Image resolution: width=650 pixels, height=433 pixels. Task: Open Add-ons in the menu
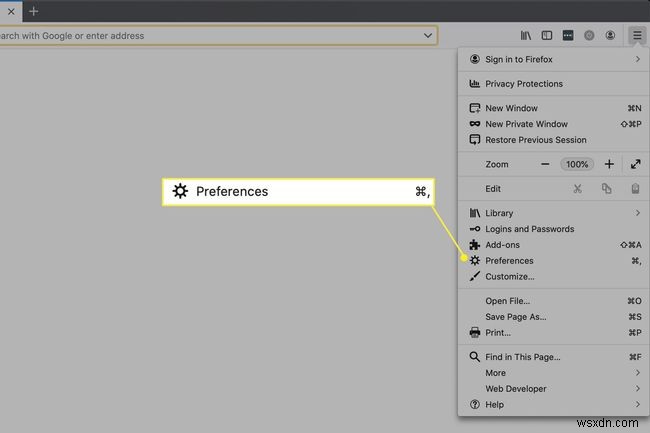click(554, 245)
